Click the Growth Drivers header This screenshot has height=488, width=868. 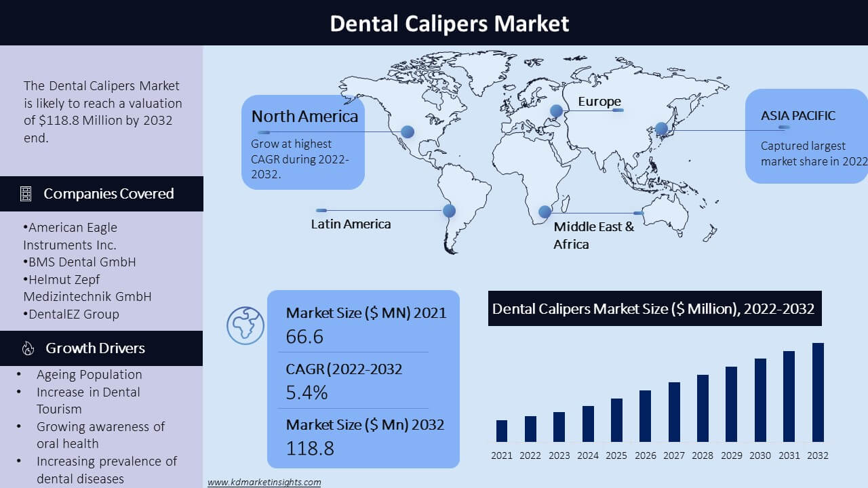(x=102, y=348)
